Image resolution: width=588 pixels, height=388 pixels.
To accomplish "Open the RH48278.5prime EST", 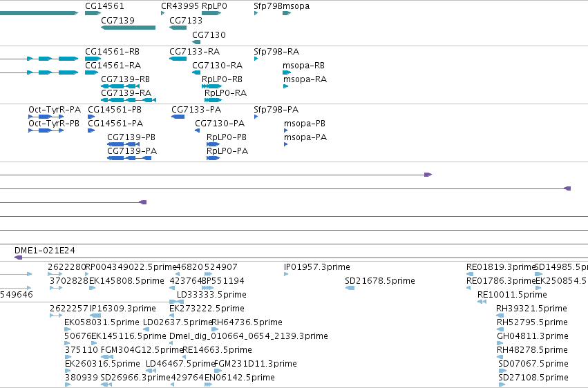I will [x=500, y=357].
